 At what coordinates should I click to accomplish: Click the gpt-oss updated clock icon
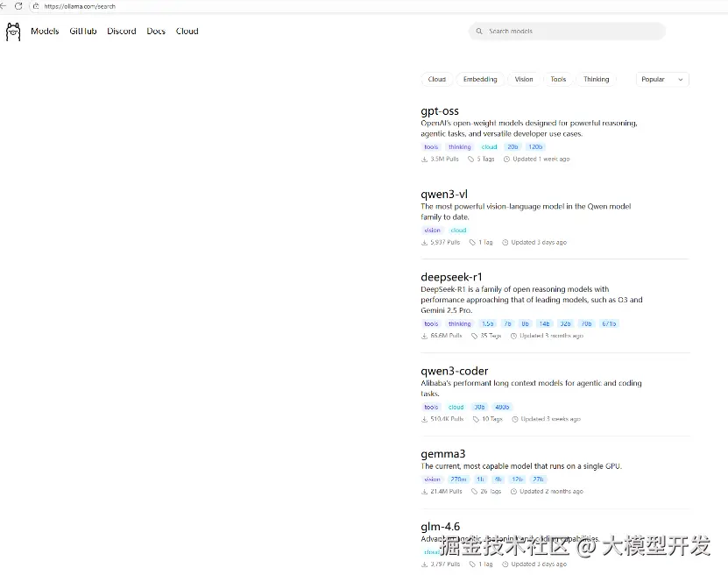point(506,159)
